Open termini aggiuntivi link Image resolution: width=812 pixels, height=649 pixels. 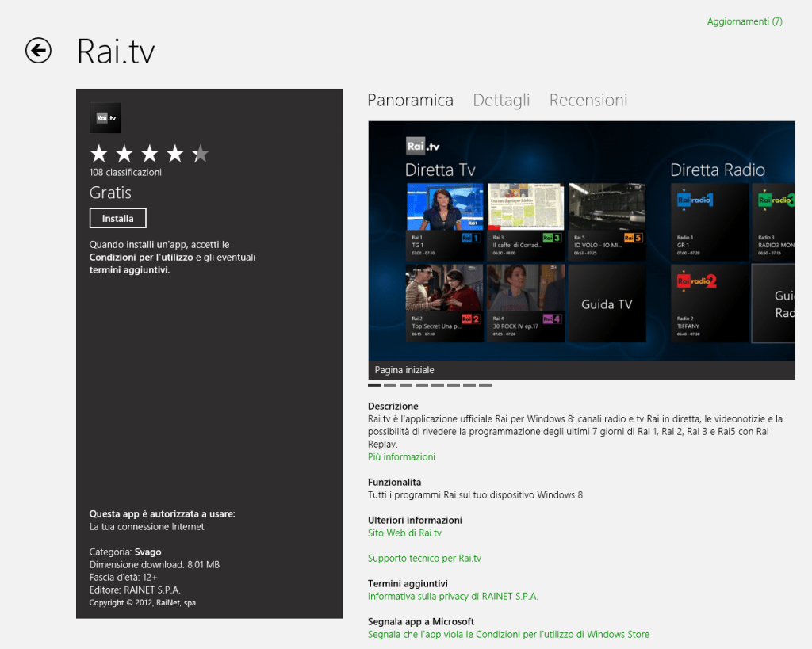[x=129, y=270]
